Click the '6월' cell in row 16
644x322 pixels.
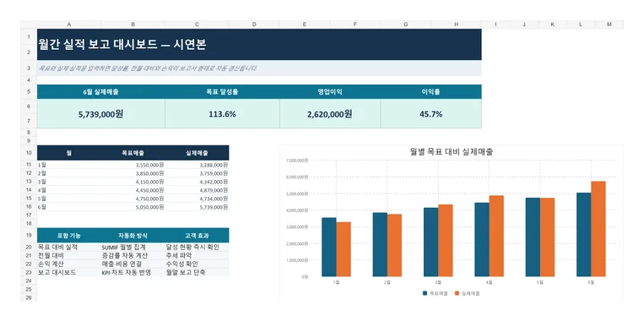tap(68, 207)
